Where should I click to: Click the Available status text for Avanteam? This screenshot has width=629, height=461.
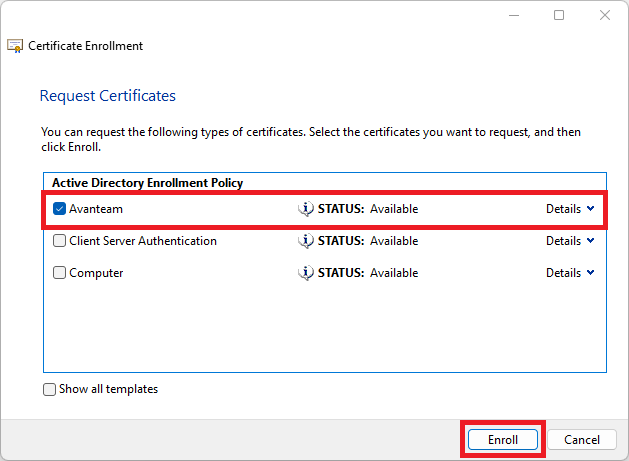tap(394, 209)
